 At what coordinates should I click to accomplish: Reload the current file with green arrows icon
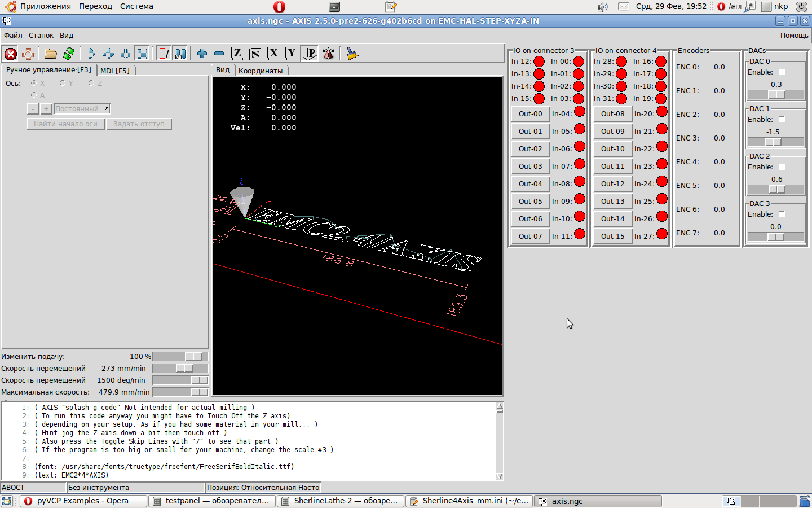[x=69, y=54]
